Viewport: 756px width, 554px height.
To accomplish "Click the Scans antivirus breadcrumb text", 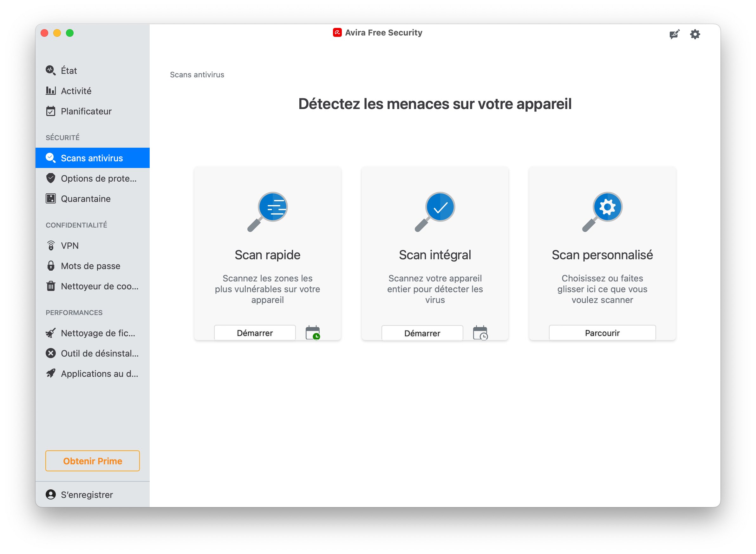I will pos(197,75).
